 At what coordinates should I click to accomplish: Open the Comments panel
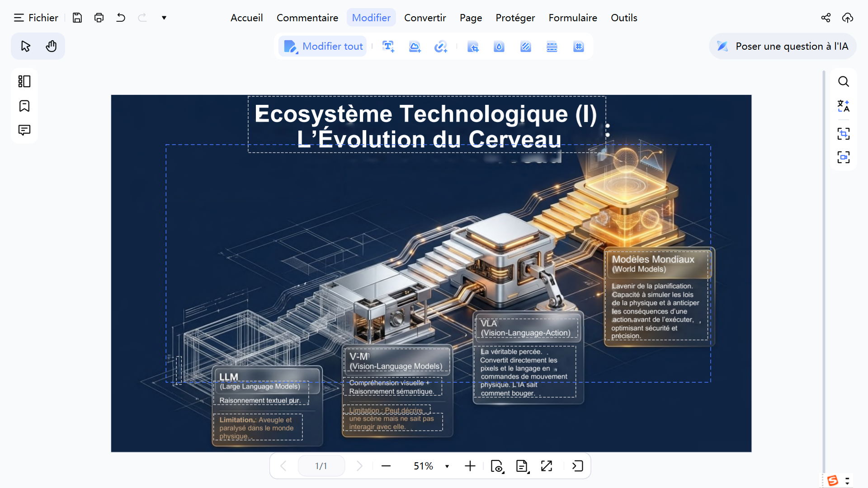(x=24, y=130)
